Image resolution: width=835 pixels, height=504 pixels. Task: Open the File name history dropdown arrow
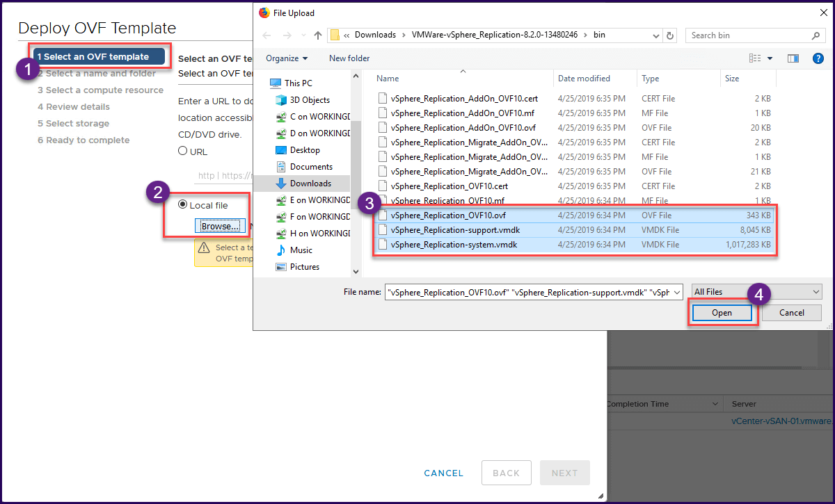pyautogui.click(x=677, y=292)
